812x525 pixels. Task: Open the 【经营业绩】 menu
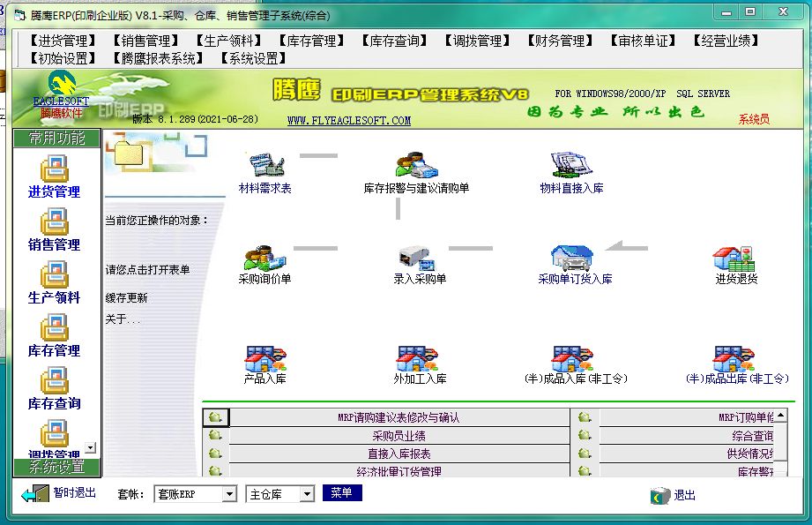[726, 41]
